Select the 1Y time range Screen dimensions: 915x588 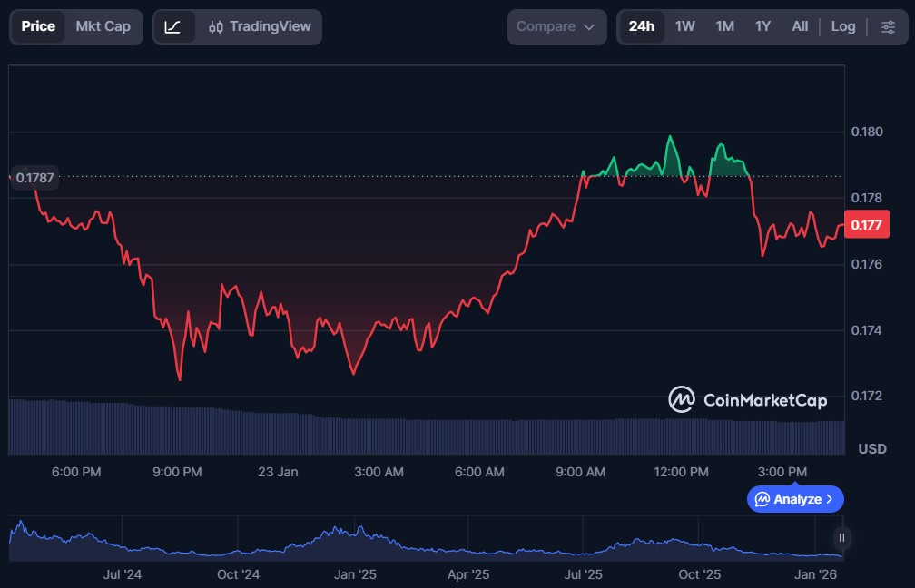coord(762,27)
